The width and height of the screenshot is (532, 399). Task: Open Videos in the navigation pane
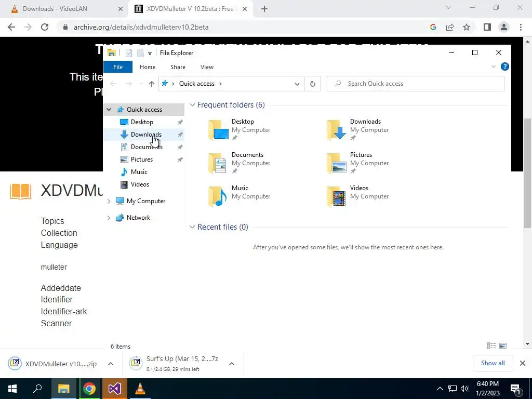[x=140, y=184]
